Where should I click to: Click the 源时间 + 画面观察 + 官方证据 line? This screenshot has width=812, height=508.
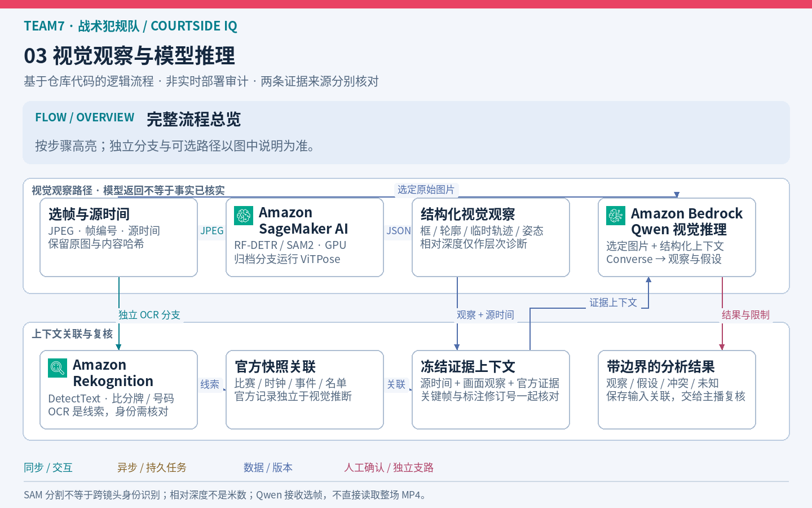490,383
